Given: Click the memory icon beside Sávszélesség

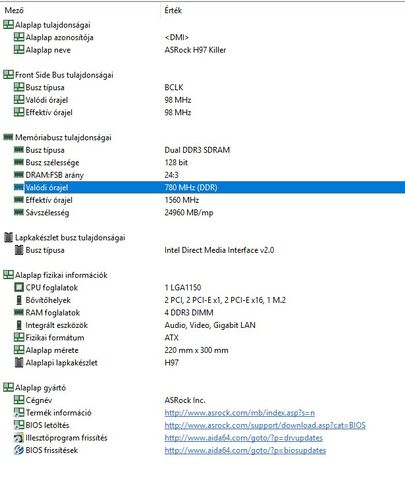Looking at the screenshot, I should pos(19,212).
